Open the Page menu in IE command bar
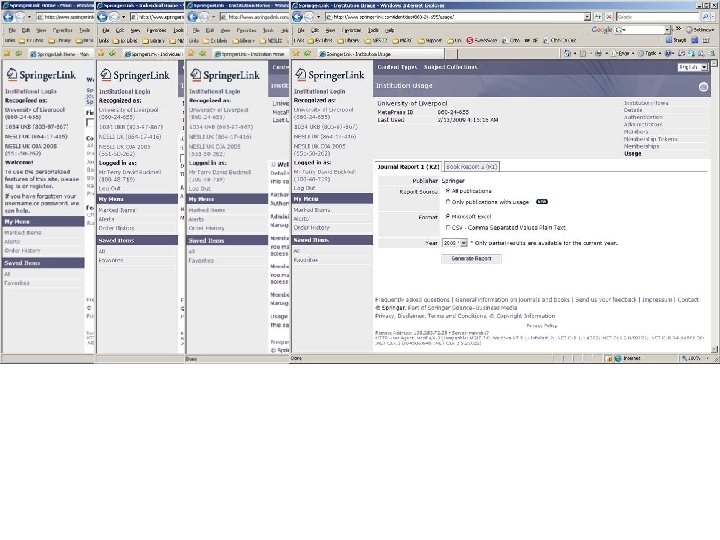Image resolution: width=720 pixels, height=540 pixels. coord(621,53)
